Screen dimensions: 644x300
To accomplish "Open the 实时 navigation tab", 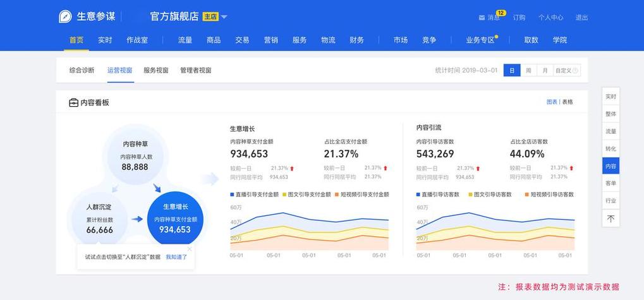I will pos(105,40).
